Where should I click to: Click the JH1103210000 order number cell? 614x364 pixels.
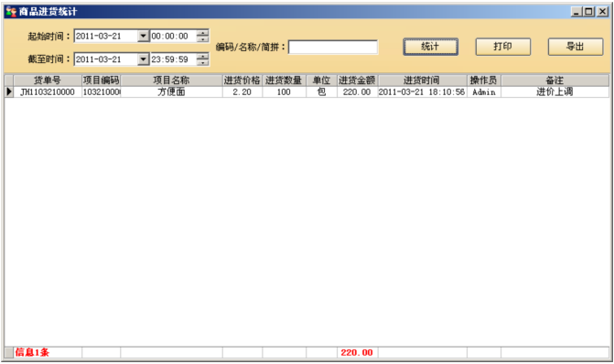click(48, 92)
